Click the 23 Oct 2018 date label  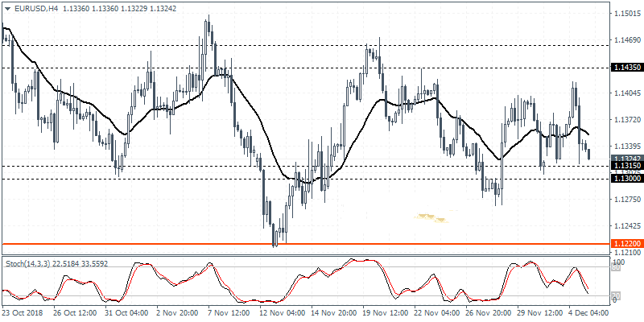26,313
